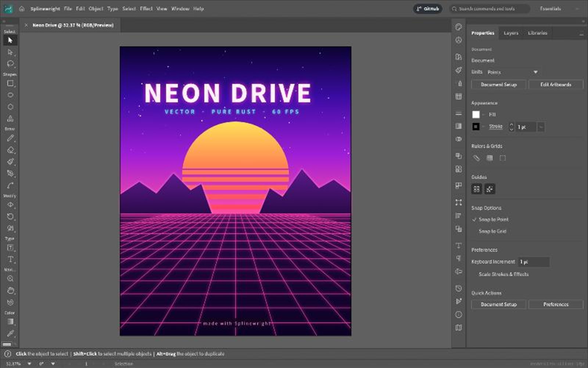Toggle the grid display icon

pos(490,158)
